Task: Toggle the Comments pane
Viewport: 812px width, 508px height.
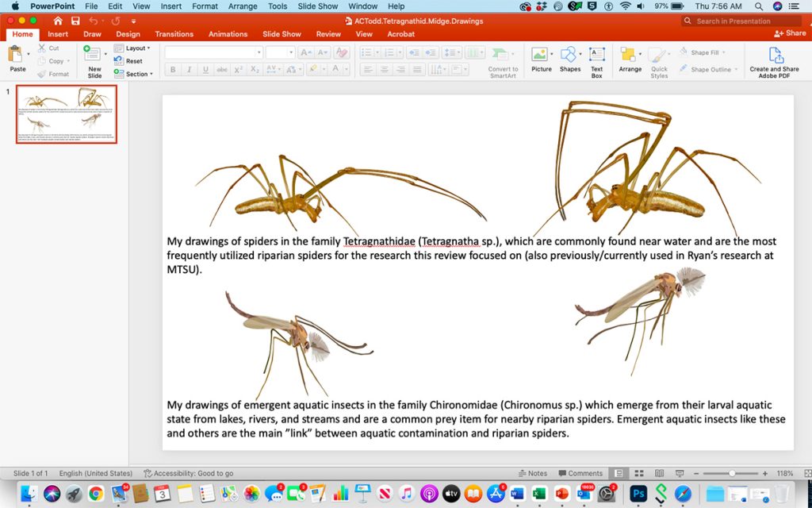Action: pos(580,473)
